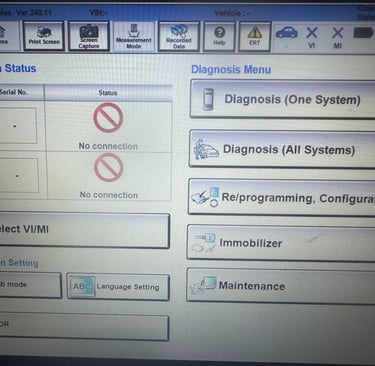Click the version number Ver.240.11 text
Viewport: 375px width, 366px height.
click(x=34, y=13)
